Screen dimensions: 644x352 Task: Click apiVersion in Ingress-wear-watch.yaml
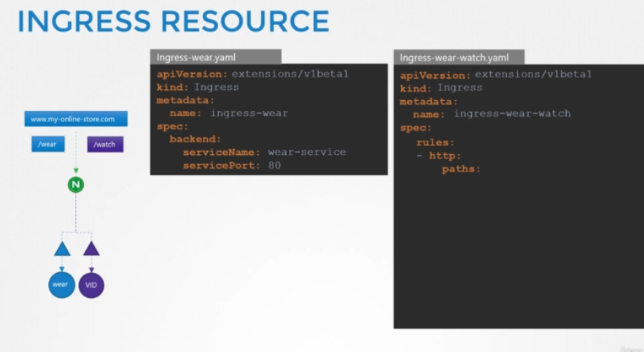(x=435, y=76)
